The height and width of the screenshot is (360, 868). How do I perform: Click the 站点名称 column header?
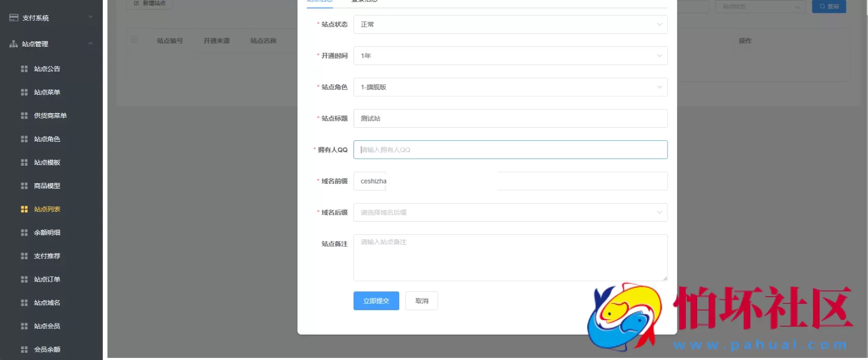(x=263, y=41)
